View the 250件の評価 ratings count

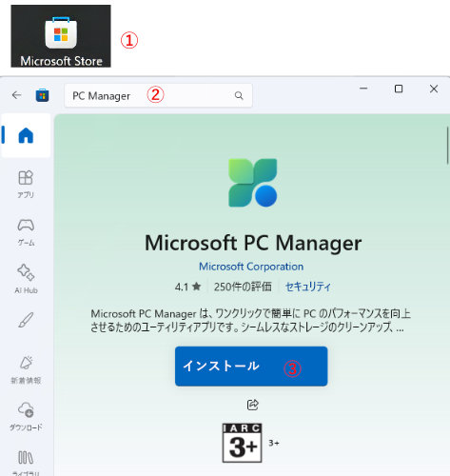click(243, 287)
